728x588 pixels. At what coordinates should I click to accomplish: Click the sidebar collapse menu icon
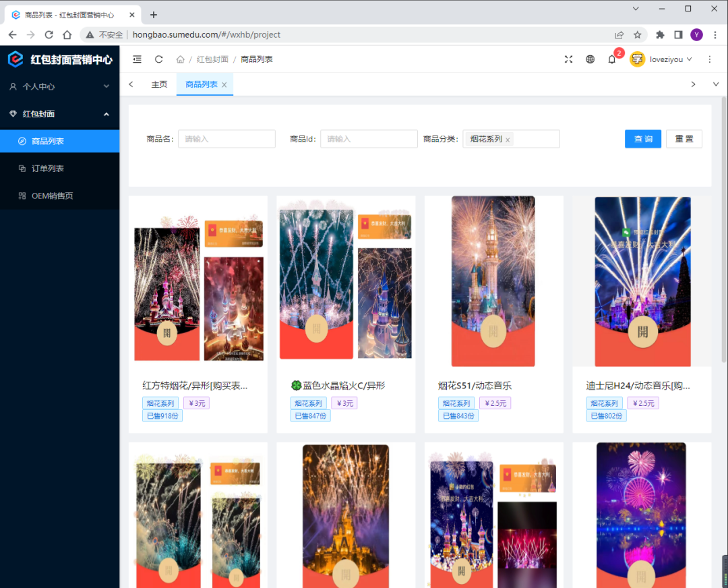click(x=137, y=59)
